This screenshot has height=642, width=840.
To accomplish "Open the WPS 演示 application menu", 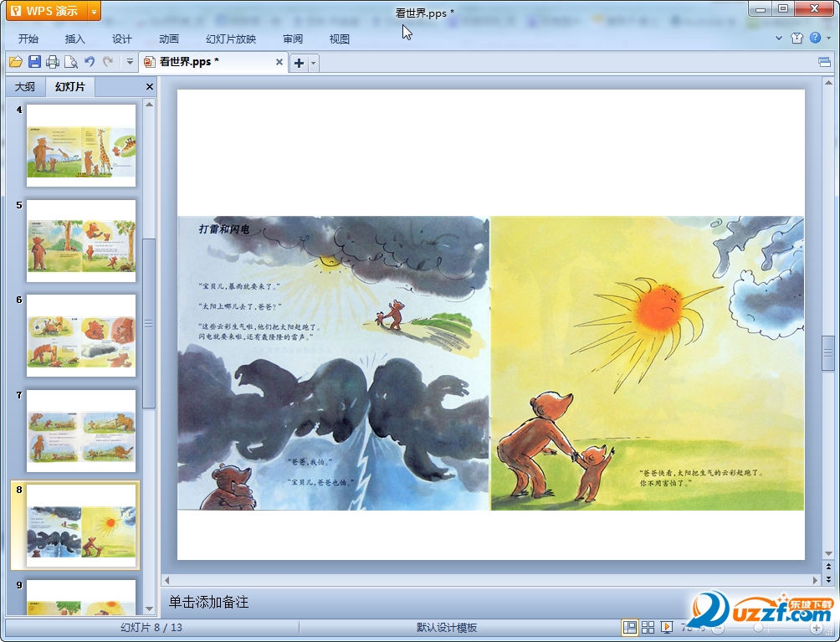I will pos(47,11).
